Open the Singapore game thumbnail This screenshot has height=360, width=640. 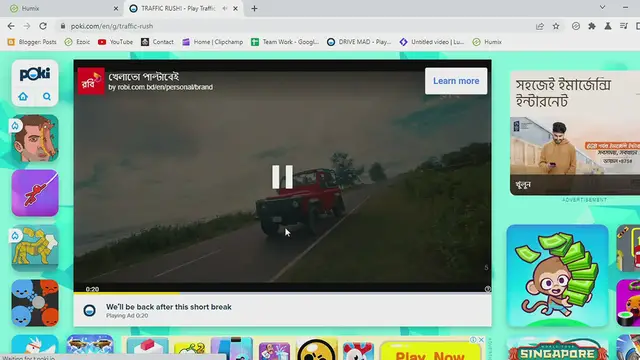click(x=558, y=347)
